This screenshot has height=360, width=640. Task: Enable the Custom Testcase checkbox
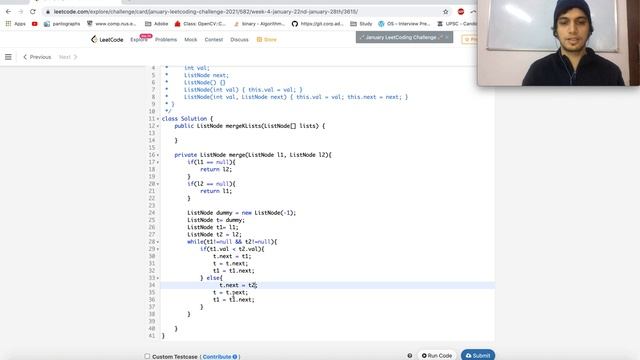(x=147, y=356)
